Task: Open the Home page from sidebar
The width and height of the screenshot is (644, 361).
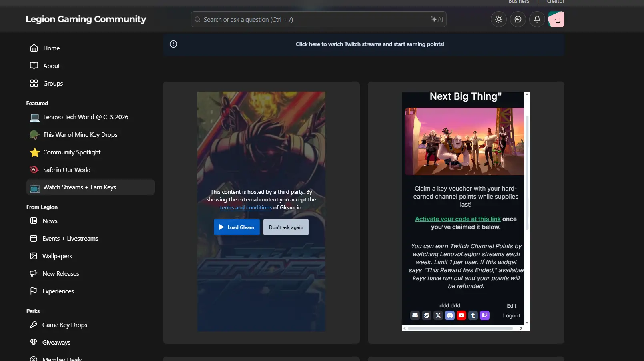Action: click(90, 48)
